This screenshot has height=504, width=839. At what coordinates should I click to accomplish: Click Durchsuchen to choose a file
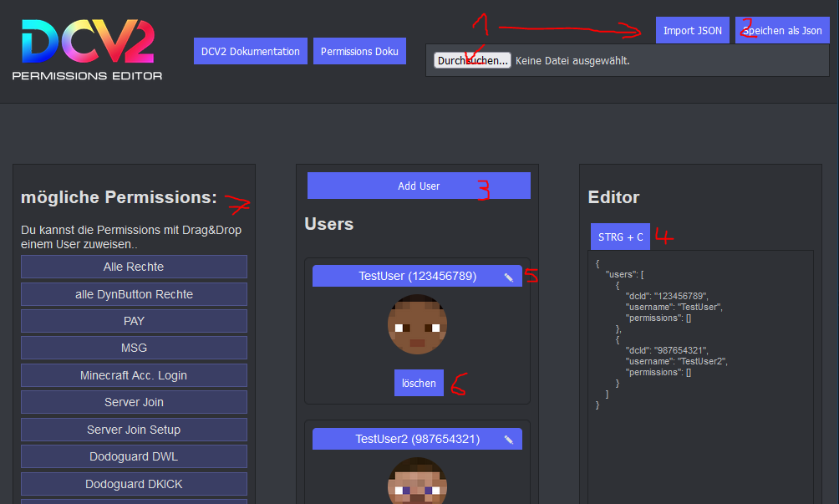pyautogui.click(x=472, y=61)
